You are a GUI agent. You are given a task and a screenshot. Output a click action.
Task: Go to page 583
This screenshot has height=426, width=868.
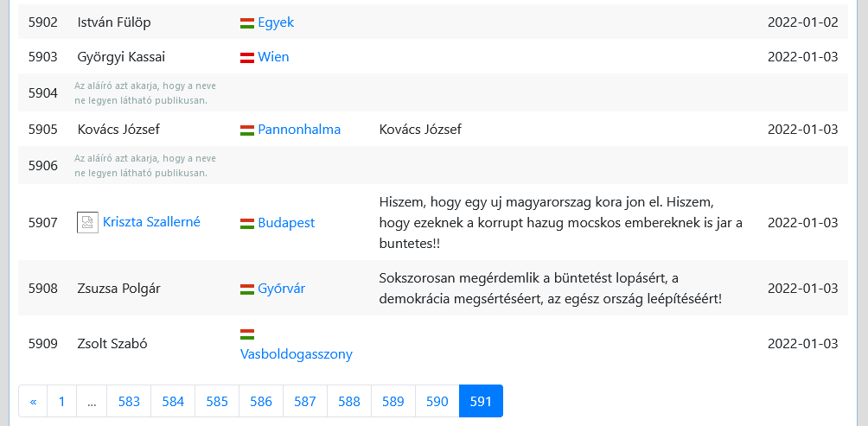pos(129,401)
